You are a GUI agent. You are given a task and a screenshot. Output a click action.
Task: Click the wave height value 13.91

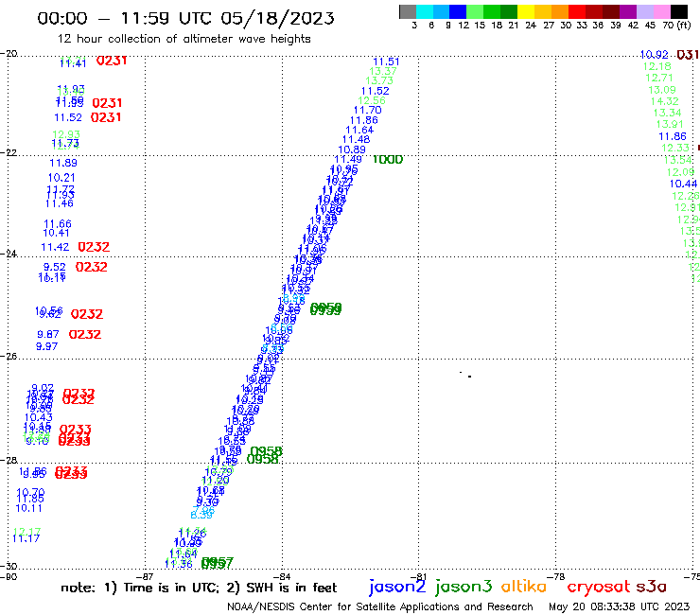[x=670, y=125]
